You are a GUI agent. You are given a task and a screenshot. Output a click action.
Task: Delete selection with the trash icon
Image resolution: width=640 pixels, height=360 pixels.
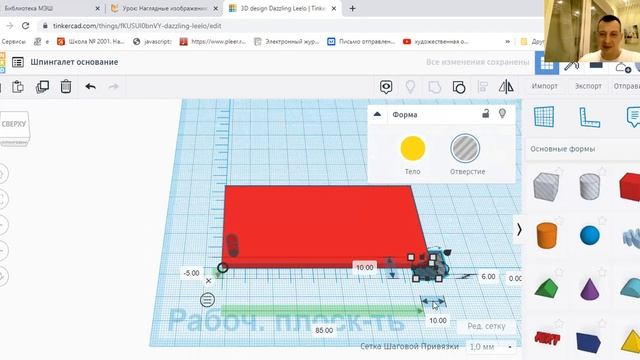click(x=66, y=87)
